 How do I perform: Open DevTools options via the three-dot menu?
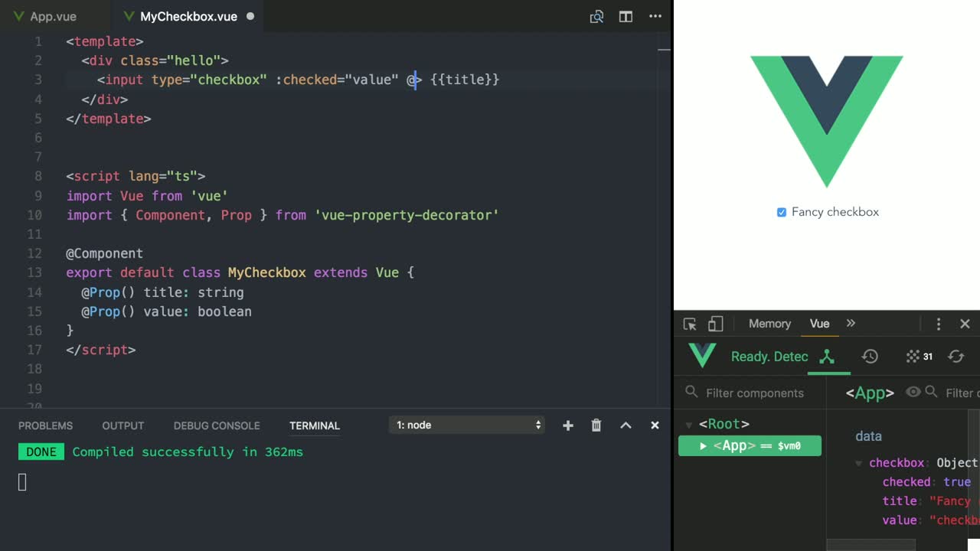point(939,323)
